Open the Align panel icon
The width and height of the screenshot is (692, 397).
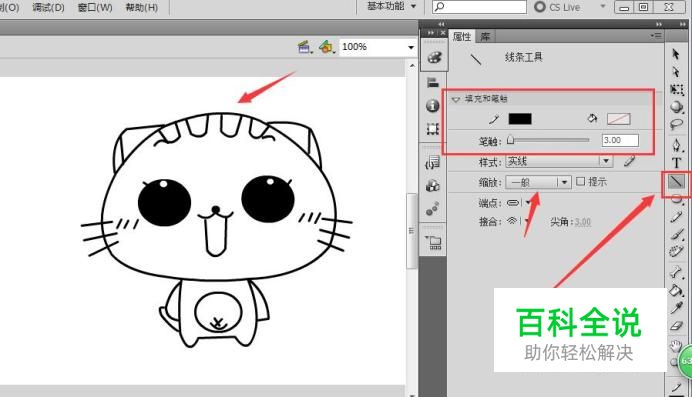pyautogui.click(x=433, y=82)
